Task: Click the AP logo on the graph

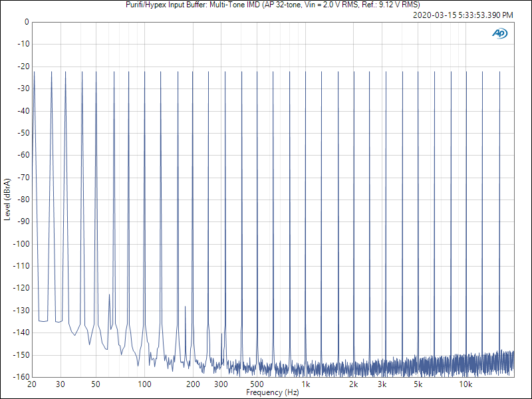Action: pos(500,33)
